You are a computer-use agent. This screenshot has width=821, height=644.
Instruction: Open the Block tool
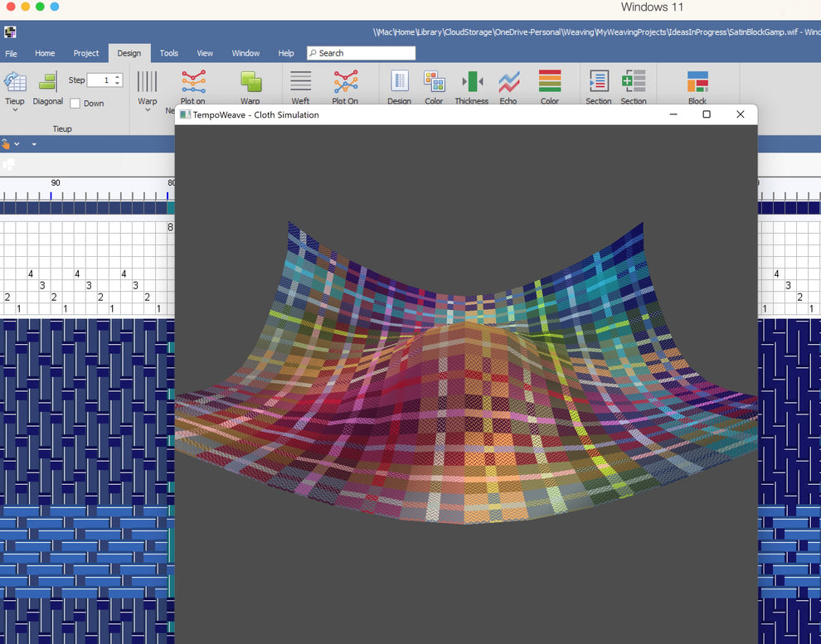click(x=697, y=83)
